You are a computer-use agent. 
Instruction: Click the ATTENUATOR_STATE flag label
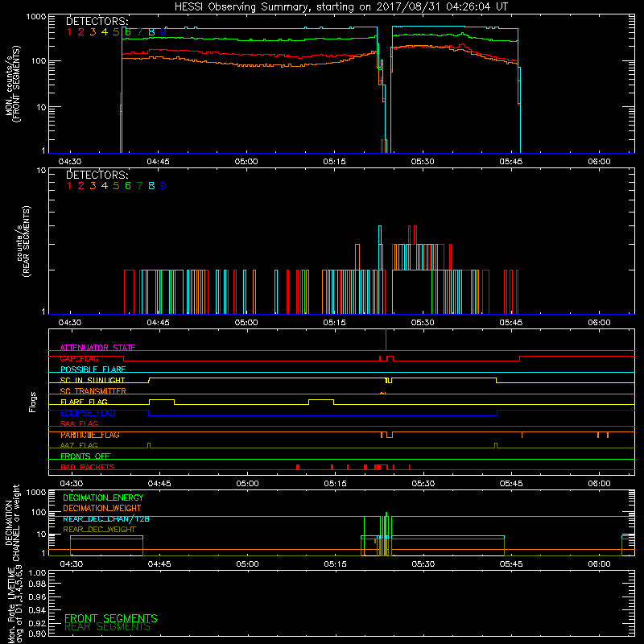(97, 348)
